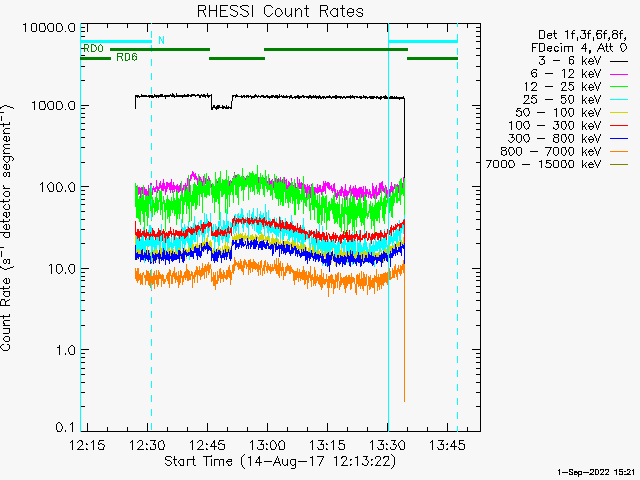
Task: Click the 12:45 x-axis tick label
Action: pyautogui.click(x=207, y=445)
